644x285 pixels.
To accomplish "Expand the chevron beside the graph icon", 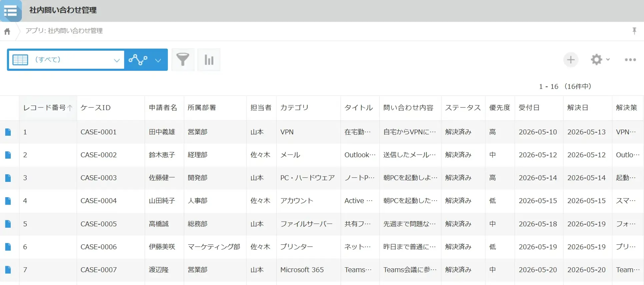I will pyautogui.click(x=158, y=60).
